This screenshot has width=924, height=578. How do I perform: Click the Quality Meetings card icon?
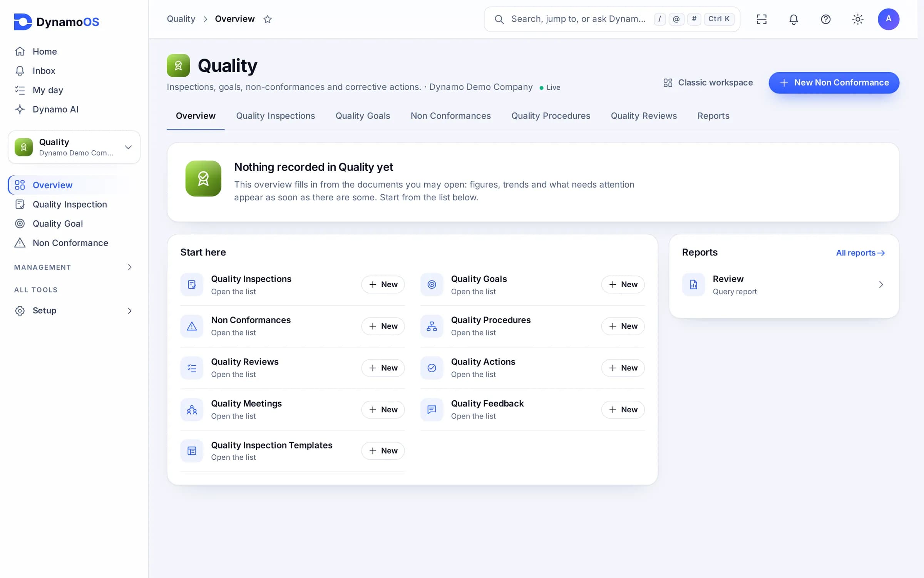tap(192, 410)
